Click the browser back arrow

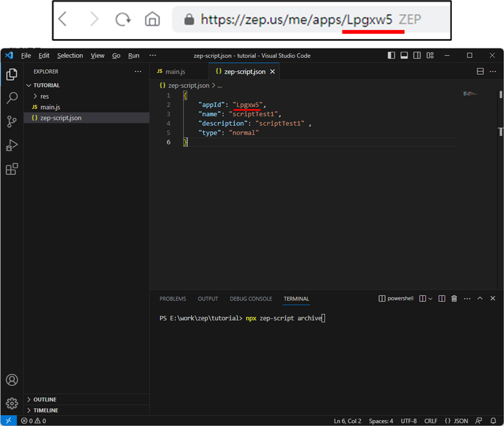63,19
